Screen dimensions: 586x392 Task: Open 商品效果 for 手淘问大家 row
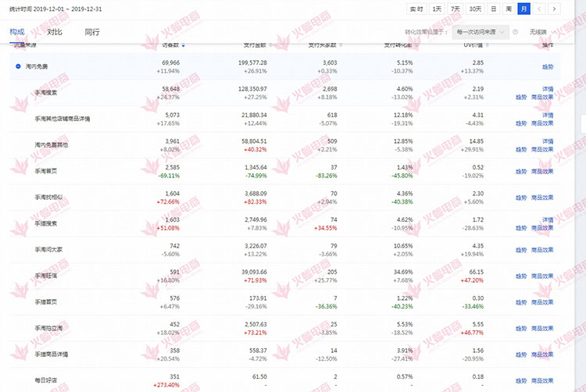click(542, 250)
